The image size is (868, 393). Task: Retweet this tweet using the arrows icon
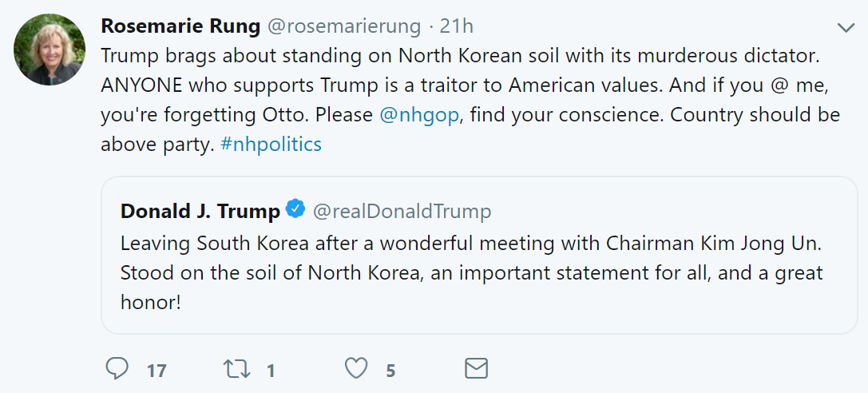click(x=236, y=368)
